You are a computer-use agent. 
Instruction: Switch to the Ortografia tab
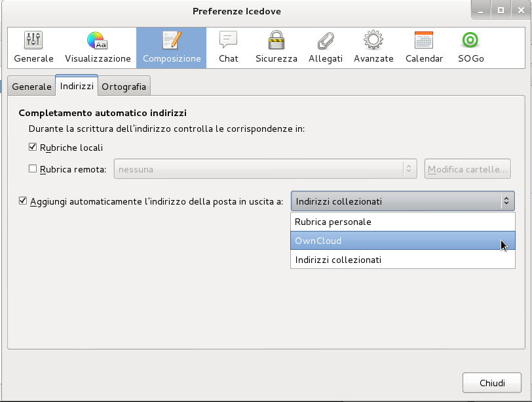click(123, 86)
